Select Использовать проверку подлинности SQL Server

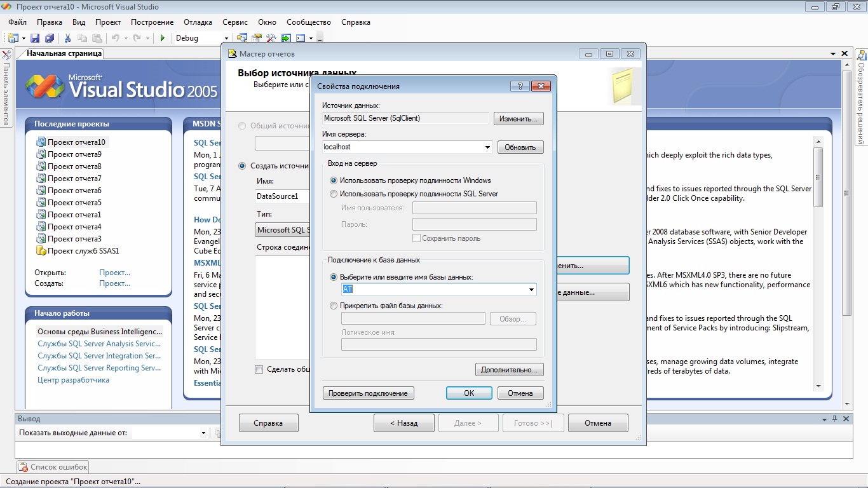click(334, 194)
